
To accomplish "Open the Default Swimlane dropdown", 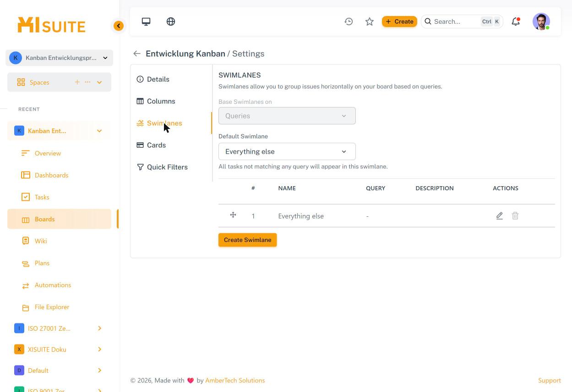I will click(287, 151).
